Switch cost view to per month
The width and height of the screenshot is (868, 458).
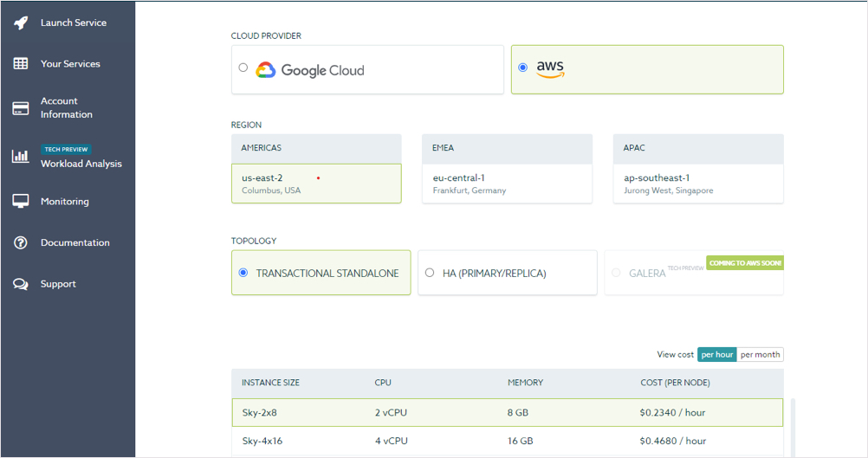[x=760, y=354]
